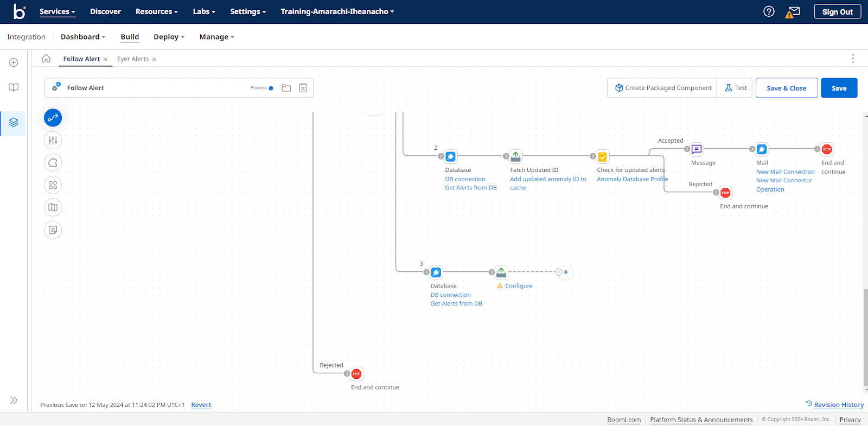Click the Revert link
This screenshot has height=426, width=868.
tap(201, 405)
